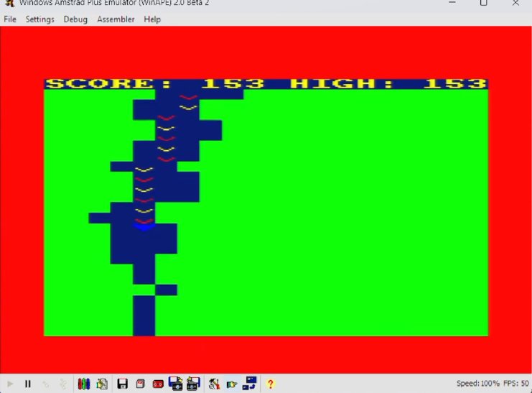Click the save snapshot camera icon

pos(193,383)
